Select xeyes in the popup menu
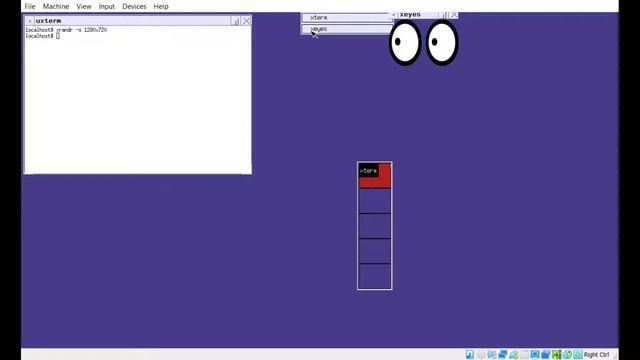Viewport: 640px width, 360px height. click(x=347, y=29)
